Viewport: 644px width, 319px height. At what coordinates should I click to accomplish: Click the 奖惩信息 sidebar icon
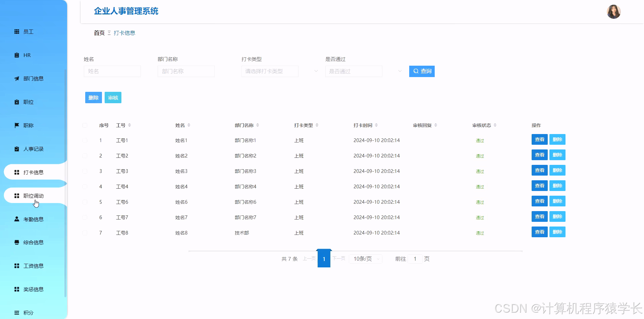coord(16,289)
